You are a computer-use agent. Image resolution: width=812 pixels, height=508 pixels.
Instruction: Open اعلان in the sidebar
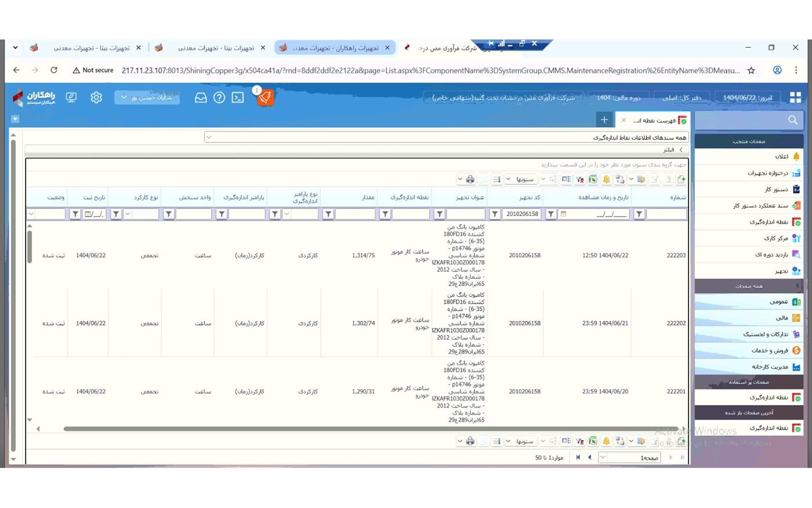749,156
